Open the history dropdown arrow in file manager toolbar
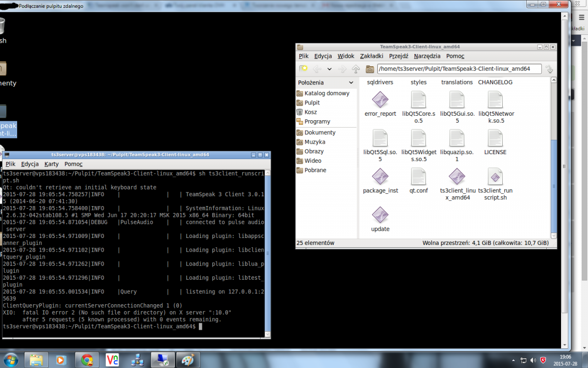The width and height of the screenshot is (588, 368). pos(330,69)
